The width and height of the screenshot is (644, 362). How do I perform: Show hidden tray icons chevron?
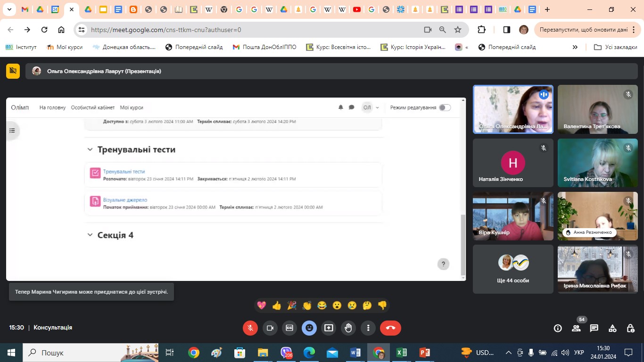[508, 353]
